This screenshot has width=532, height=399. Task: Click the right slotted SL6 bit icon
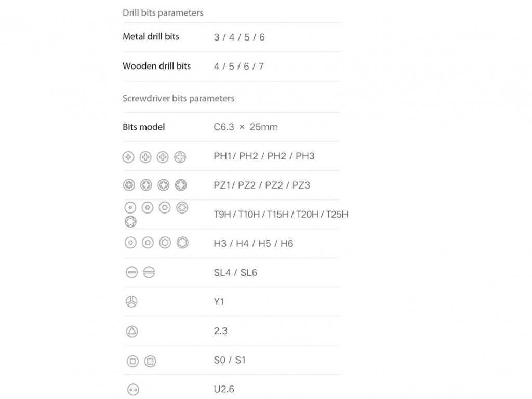coord(149,272)
